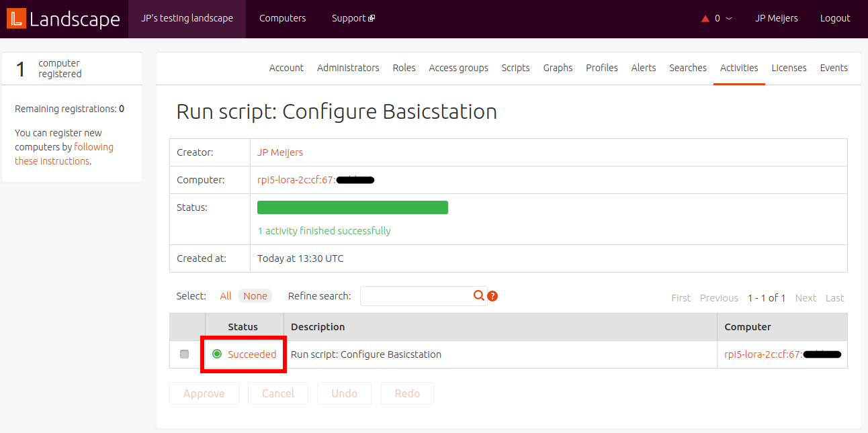Click the Landscape logo icon
The height and width of the screenshot is (433, 868).
click(16, 19)
